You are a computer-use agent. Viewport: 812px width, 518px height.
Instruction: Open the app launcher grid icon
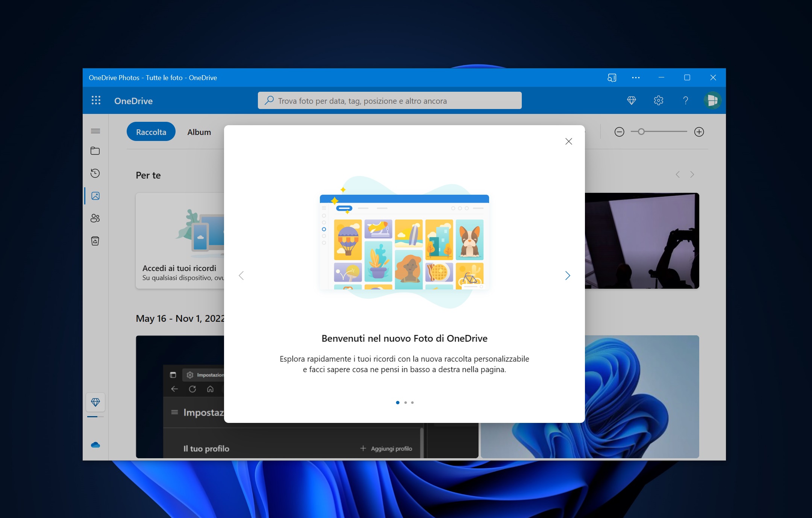click(x=96, y=100)
